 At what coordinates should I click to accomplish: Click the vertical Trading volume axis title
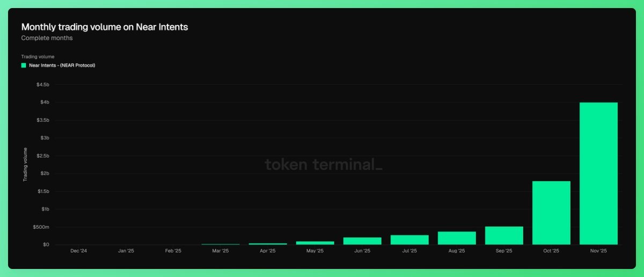point(25,164)
